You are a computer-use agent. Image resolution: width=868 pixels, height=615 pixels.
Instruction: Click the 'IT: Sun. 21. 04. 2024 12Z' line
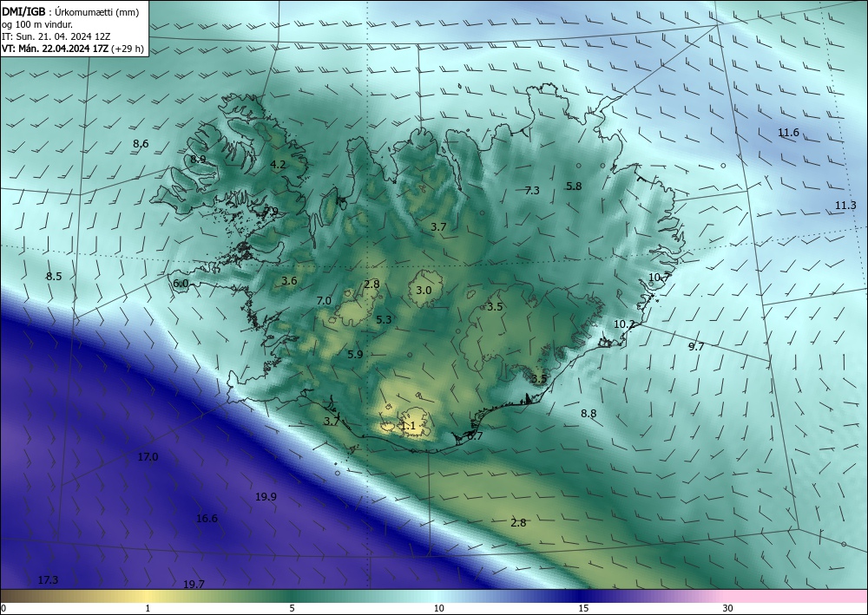(x=56, y=36)
